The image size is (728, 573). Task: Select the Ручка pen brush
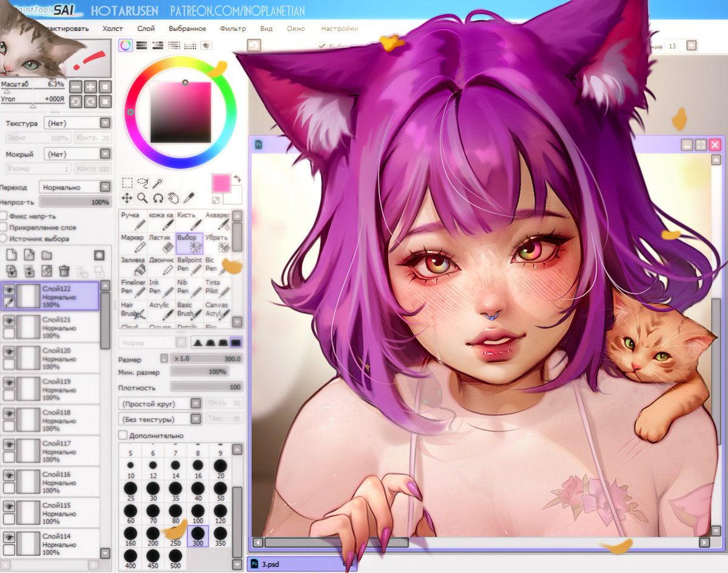coord(133,221)
